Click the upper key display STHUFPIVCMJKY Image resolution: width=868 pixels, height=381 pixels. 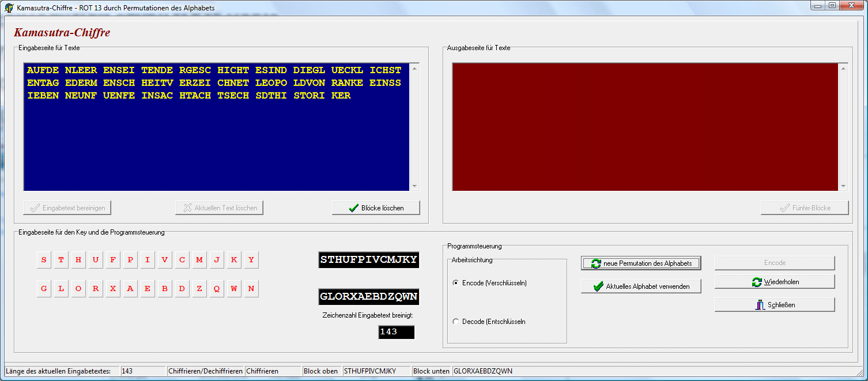coord(369,259)
